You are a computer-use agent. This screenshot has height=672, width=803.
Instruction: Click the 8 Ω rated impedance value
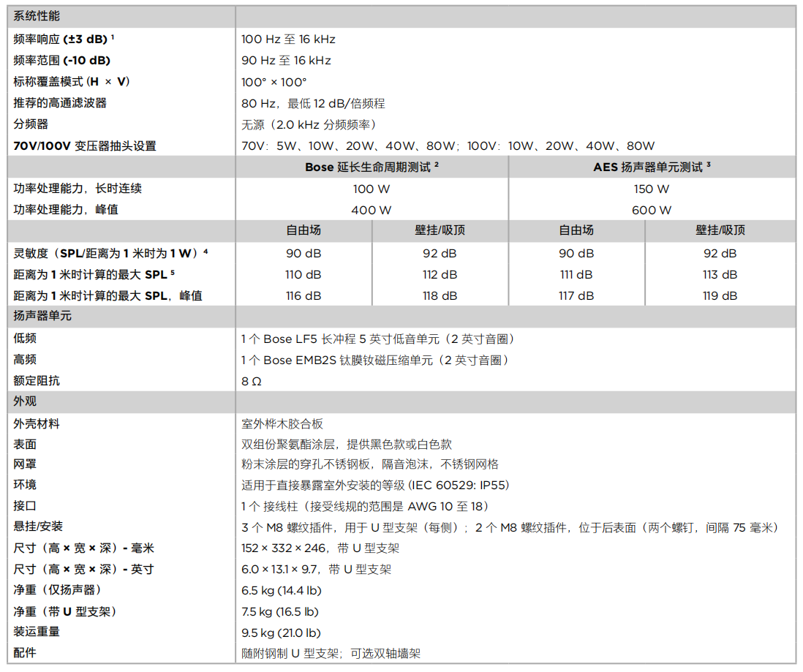tap(252, 381)
